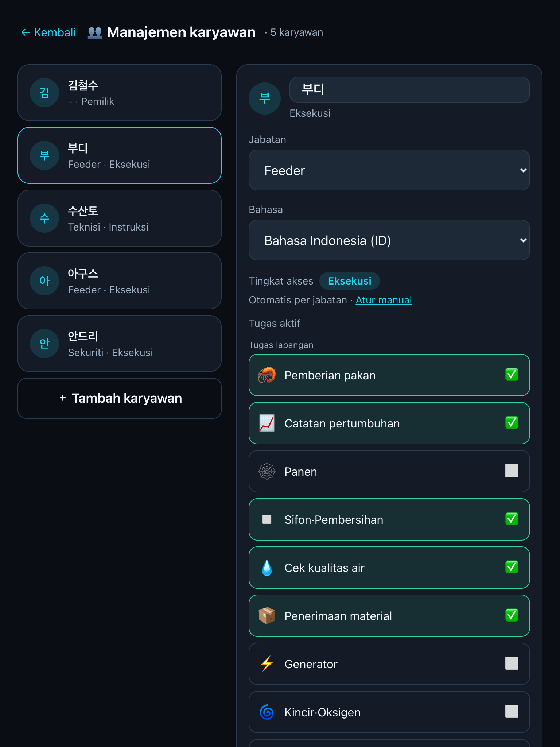Image resolution: width=560 pixels, height=747 pixels.
Task: Click the 부 avatar in the detail panel
Action: point(265,98)
